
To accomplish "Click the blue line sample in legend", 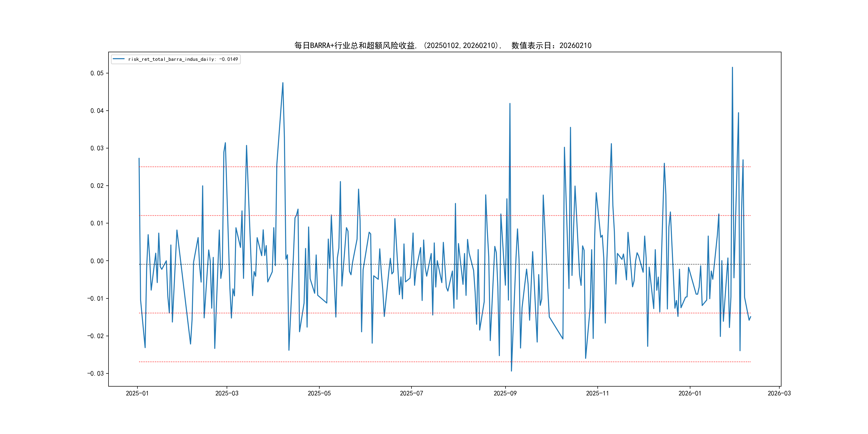I will [x=119, y=59].
